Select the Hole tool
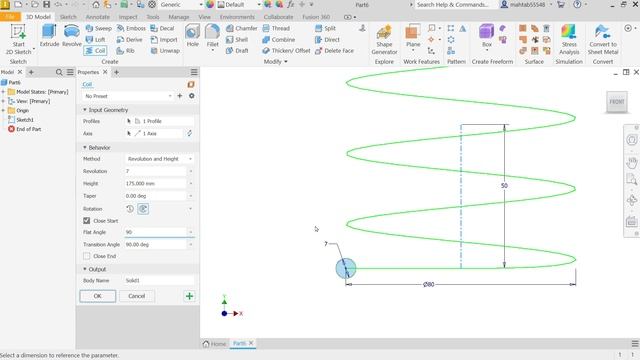 click(192, 35)
